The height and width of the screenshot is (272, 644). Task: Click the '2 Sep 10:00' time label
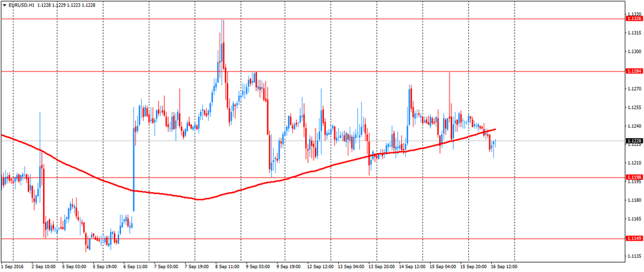click(44, 267)
